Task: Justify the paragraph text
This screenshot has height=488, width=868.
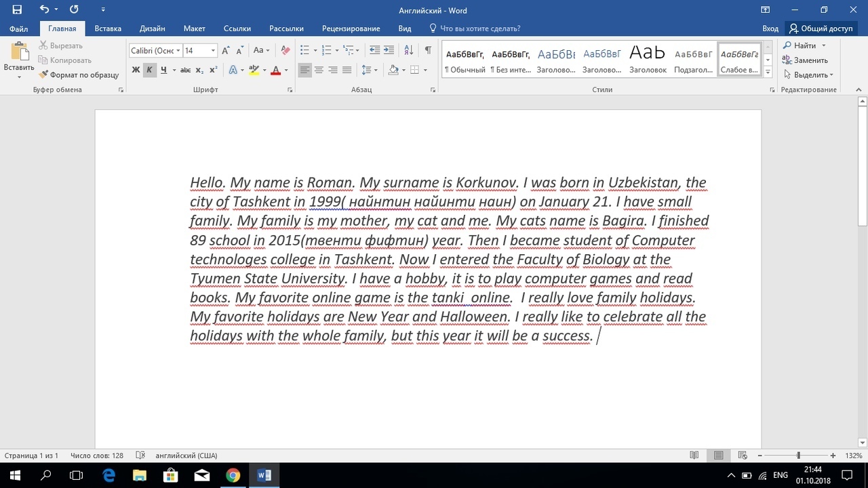Action: (x=347, y=70)
